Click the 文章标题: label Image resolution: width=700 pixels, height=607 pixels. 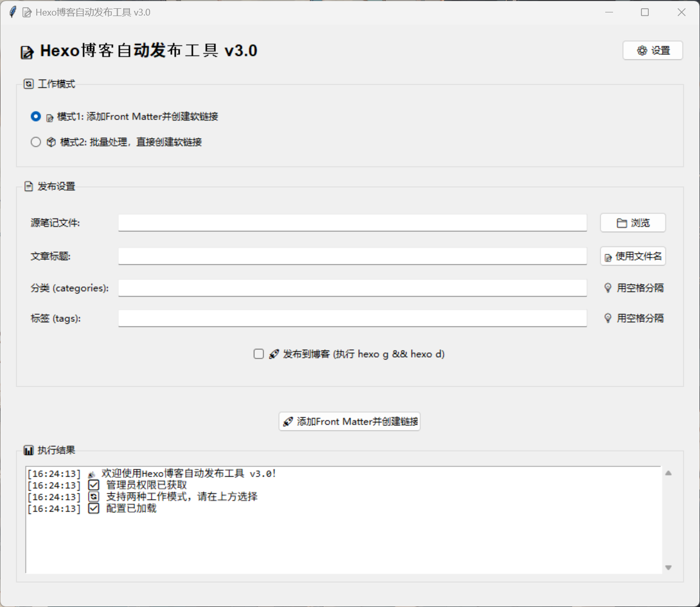50,256
